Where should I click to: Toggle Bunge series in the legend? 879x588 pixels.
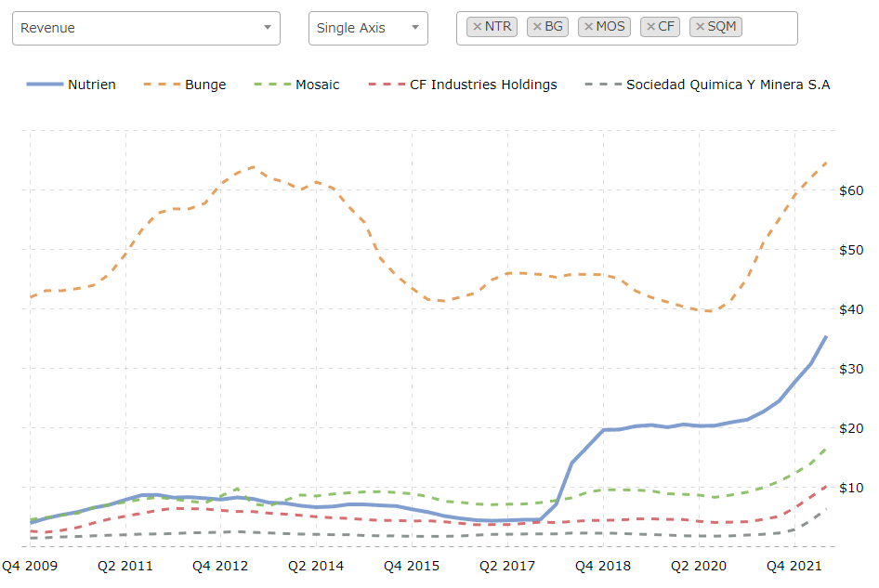click(x=184, y=85)
